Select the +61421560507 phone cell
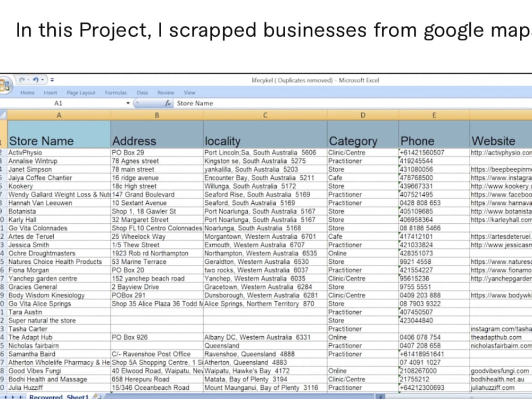The width and height of the screenshot is (532, 399). tap(434, 152)
